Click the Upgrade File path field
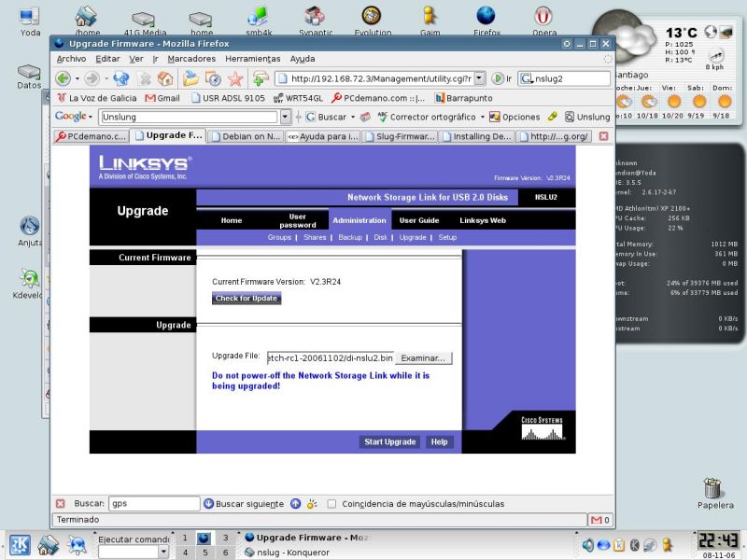Screen dimensions: 747x560 [331, 358]
